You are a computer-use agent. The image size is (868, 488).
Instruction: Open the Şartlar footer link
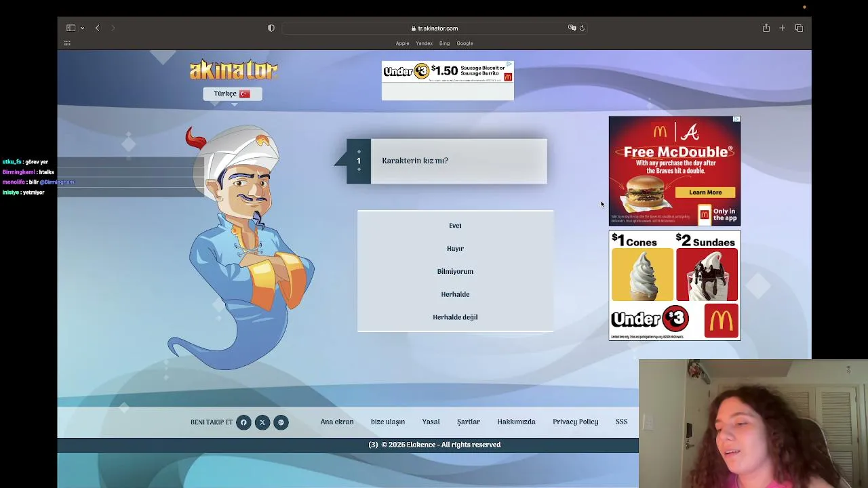click(x=468, y=422)
